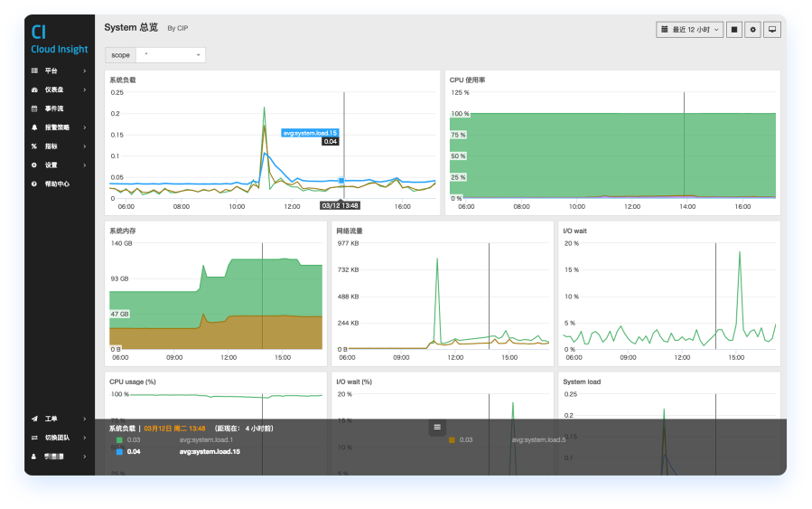This screenshot has height=509, width=812.
Task: Expand the 平台 sidebar submenu chevron
Action: pyautogui.click(x=85, y=71)
